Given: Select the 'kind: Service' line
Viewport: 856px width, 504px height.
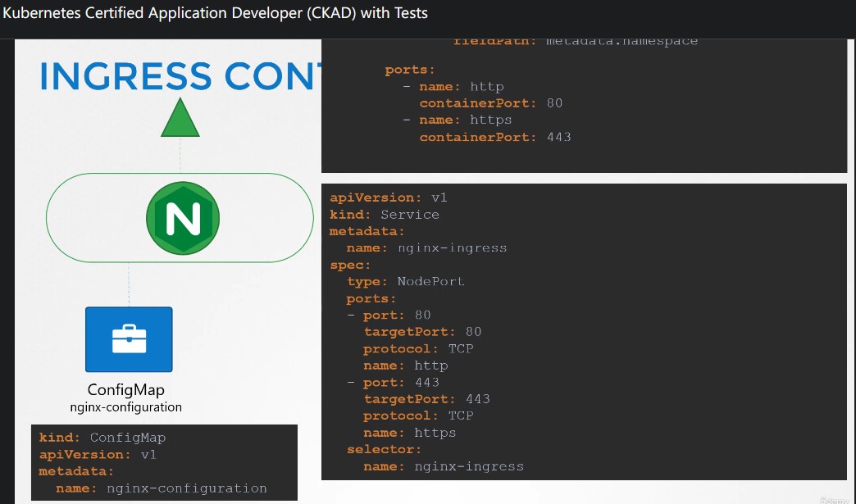Looking at the screenshot, I should pos(385,215).
